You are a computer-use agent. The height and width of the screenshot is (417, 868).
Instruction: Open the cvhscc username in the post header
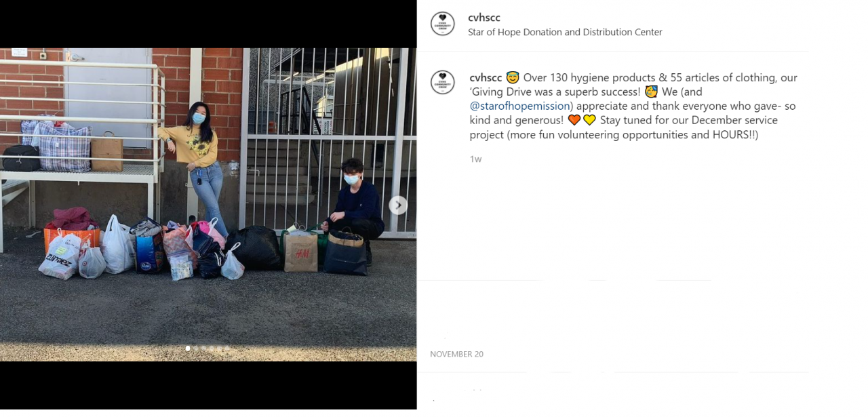484,18
